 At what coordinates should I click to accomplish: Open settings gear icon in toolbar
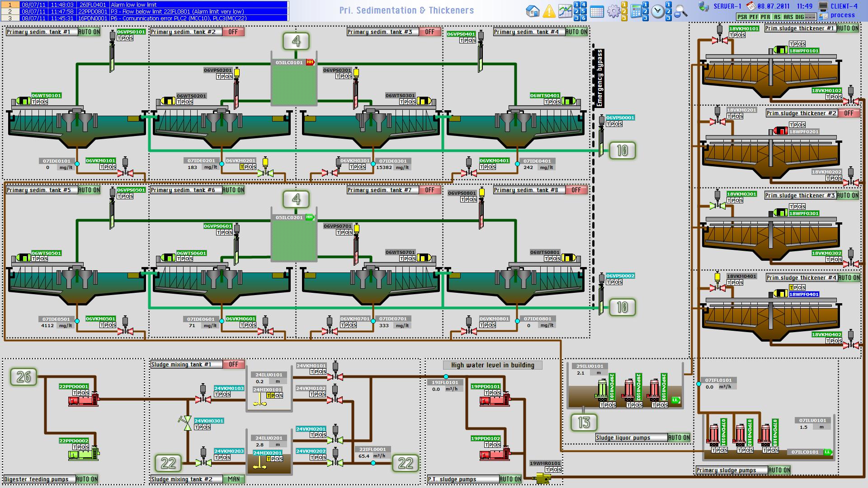(x=613, y=11)
